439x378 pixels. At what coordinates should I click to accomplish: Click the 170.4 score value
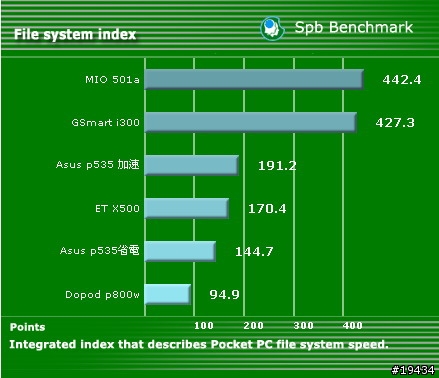click(267, 209)
